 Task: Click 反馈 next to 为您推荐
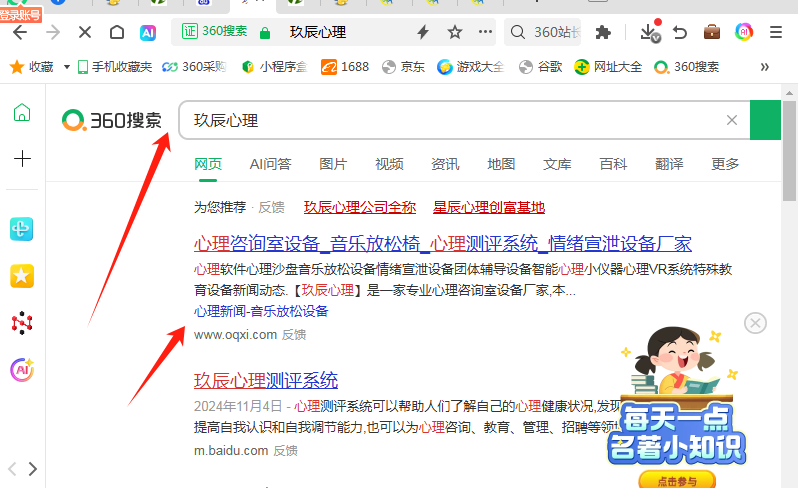[x=271, y=207]
